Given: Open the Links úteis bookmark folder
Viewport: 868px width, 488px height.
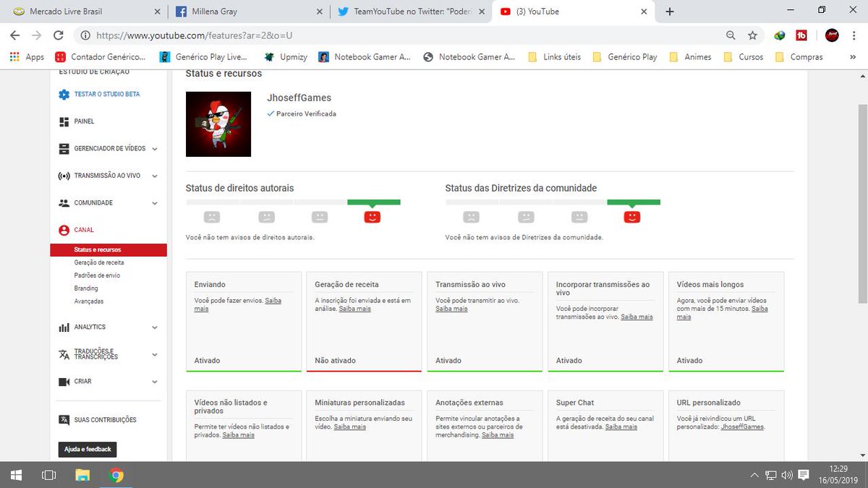Looking at the screenshot, I should pos(555,56).
